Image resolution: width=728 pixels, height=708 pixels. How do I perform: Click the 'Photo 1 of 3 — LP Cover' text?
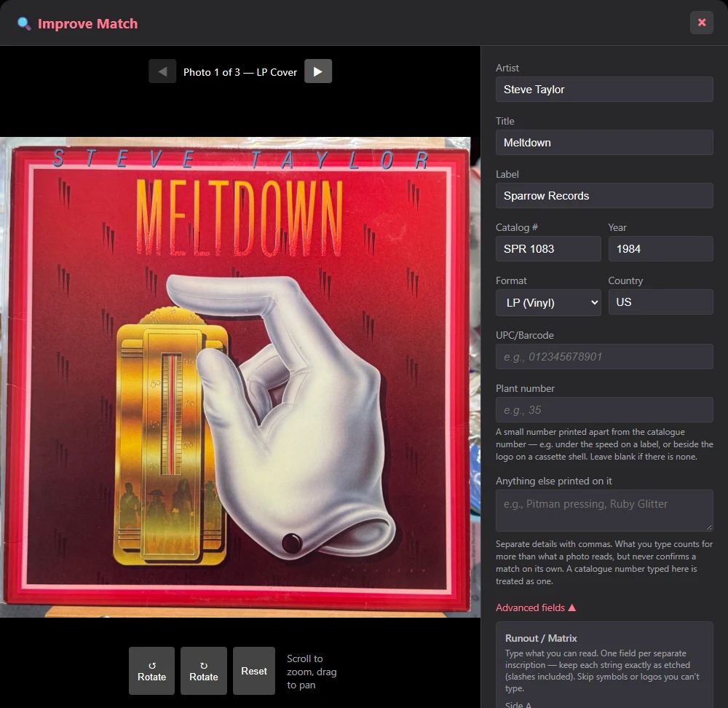240,72
